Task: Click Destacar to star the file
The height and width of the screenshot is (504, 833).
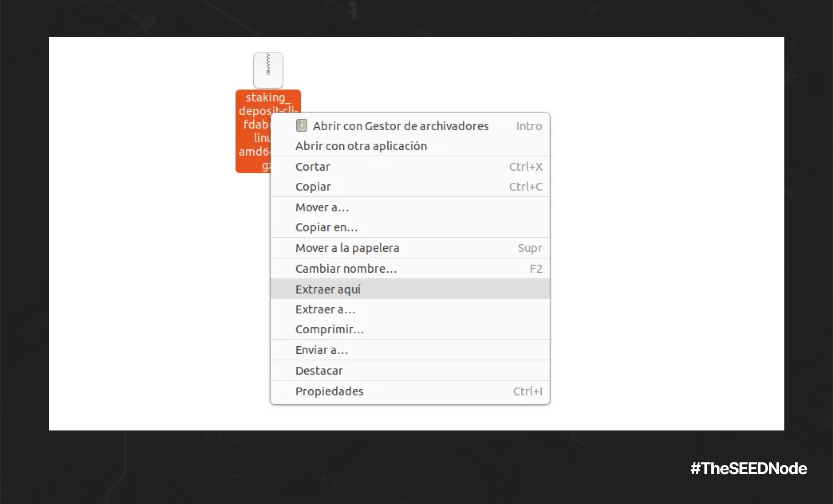Action: (x=319, y=371)
